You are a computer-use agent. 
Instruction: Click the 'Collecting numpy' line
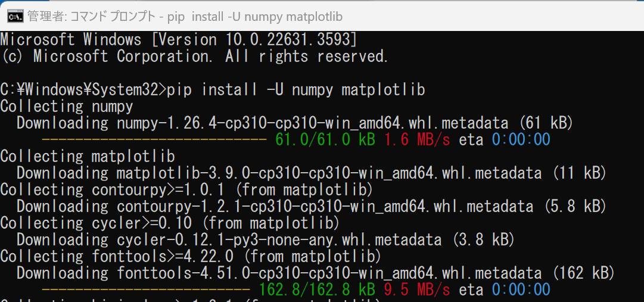(x=67, y=107)
